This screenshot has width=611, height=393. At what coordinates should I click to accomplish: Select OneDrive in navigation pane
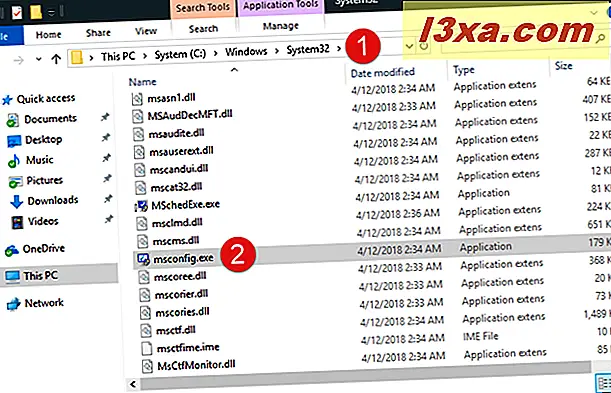pos(44,248)
